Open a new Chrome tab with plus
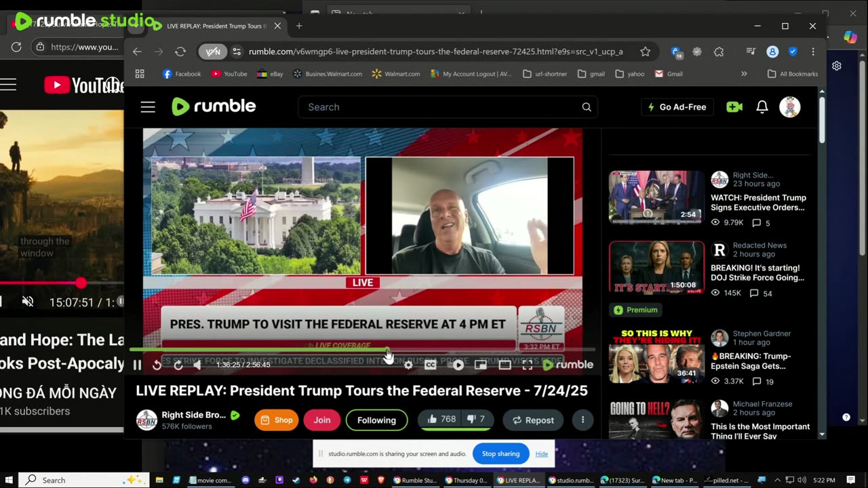The image size is (868, 488). pyautogui.click(x=299, y=26)
